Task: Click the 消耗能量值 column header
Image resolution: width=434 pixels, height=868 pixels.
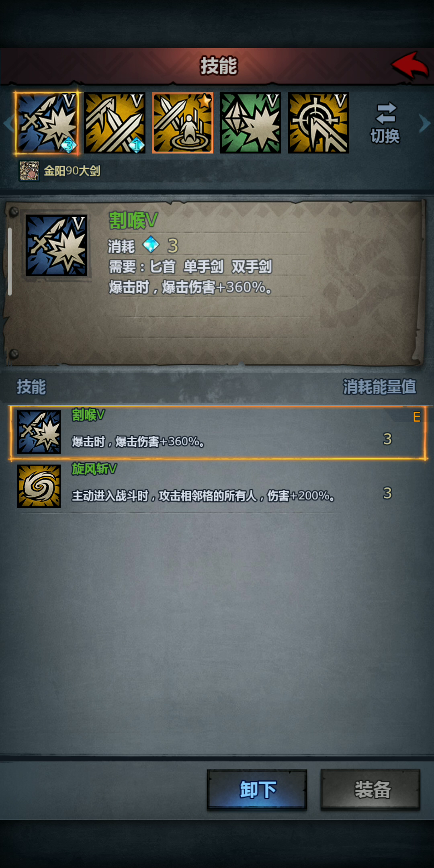Action: pyautogui.click(x=379, y=387)
